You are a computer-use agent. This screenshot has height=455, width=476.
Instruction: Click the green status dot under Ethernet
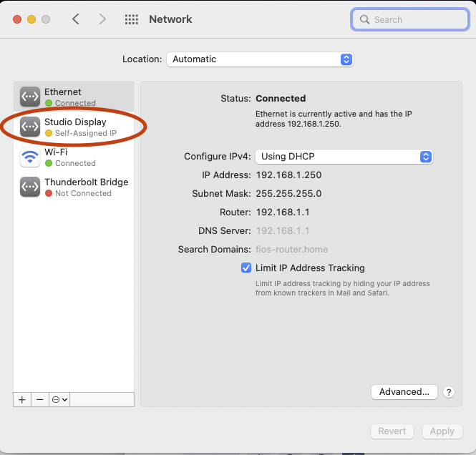point(49,103)
